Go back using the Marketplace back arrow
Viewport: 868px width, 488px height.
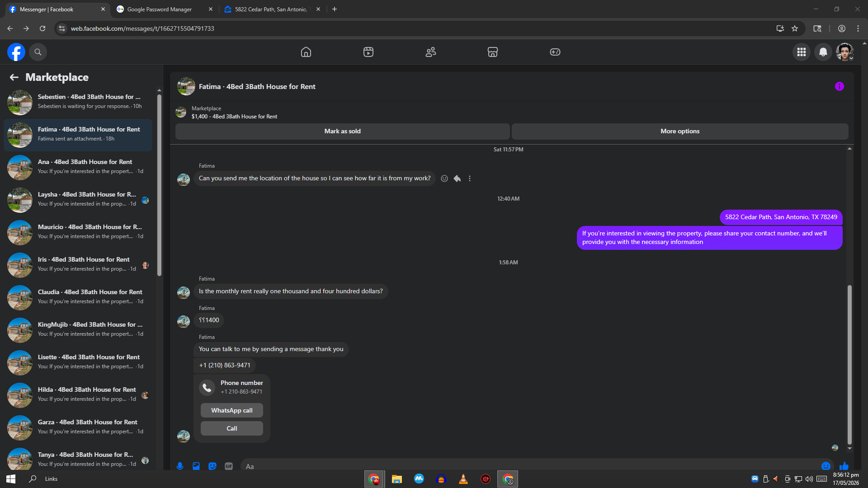14,77
